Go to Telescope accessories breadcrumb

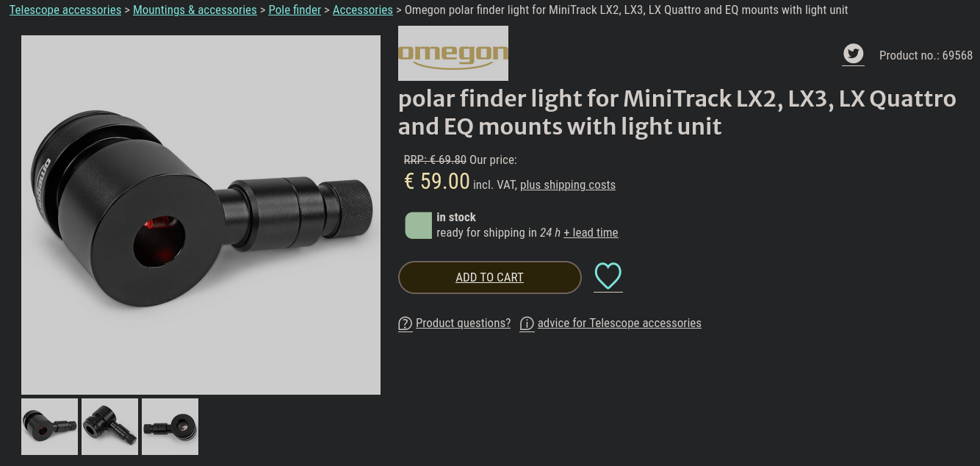[x=65, y=10]
